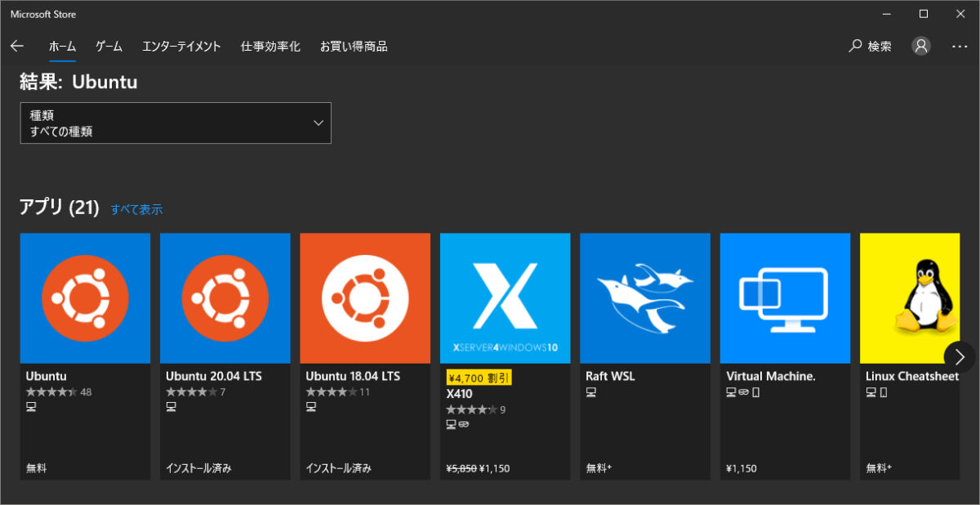Click the 無料+ price on Linux Cheatsheet
Image resolution: width=980 pixels, height=505 pixels.
tap(879, 468)
